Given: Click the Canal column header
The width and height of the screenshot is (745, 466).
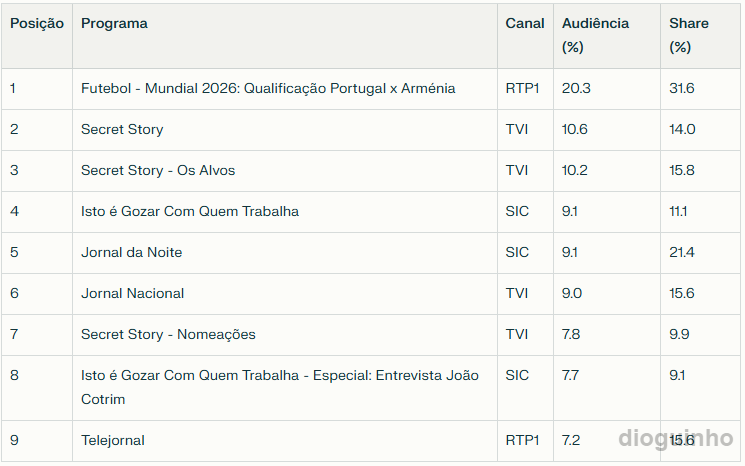Looking at the screenshot, I should [525, 23].
